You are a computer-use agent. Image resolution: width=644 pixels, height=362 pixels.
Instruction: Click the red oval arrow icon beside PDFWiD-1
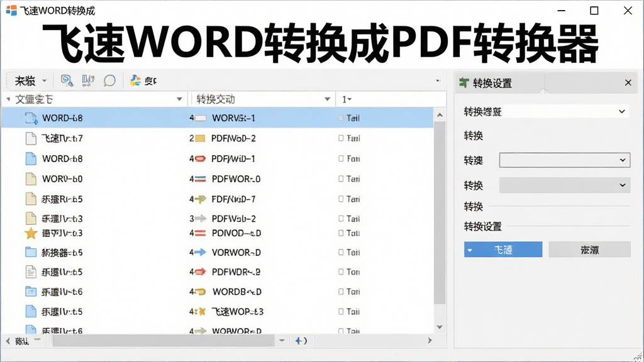(x=200, y=158)
